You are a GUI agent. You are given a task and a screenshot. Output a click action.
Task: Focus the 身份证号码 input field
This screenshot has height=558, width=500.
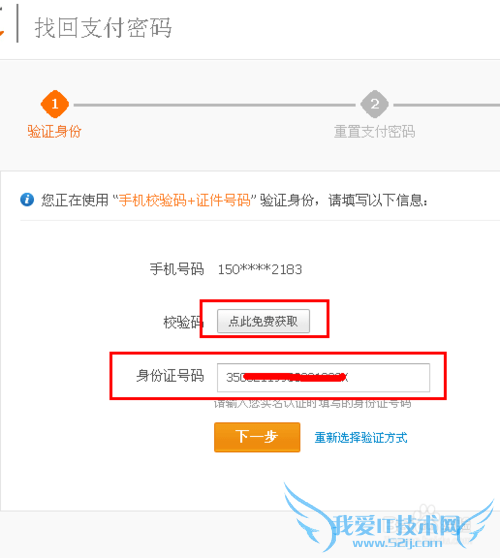323,377
